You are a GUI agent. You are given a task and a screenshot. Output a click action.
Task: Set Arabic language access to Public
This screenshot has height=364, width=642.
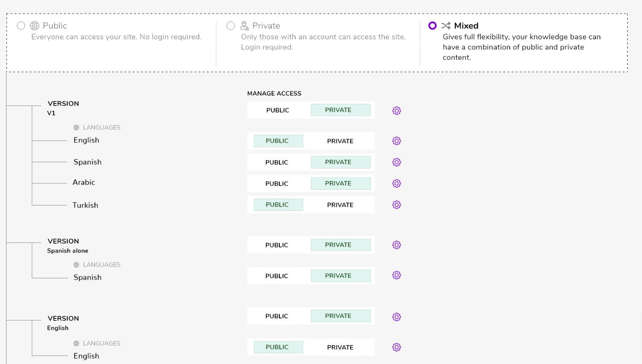[x=277, y=183]
